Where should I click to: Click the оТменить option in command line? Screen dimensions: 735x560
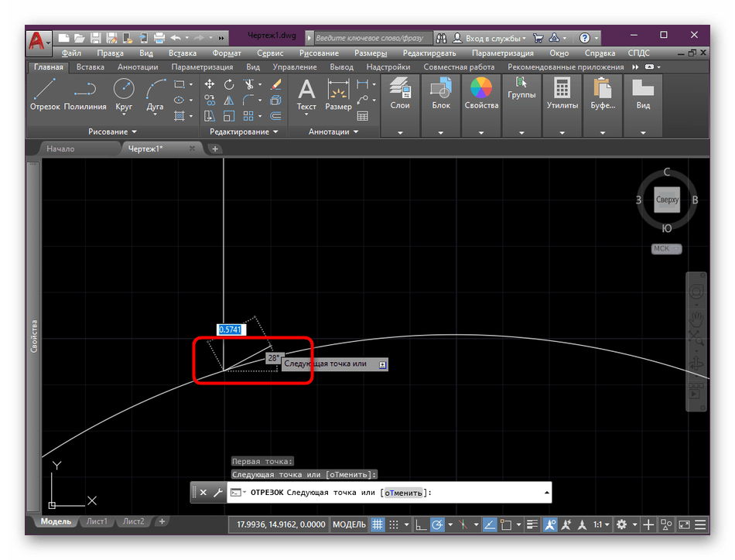click(x=403, y=493)
